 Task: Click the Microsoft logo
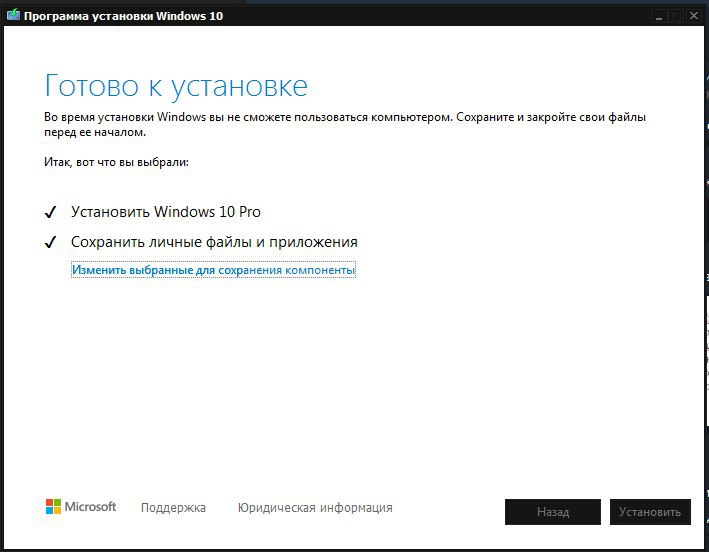[x=81, y=506]
